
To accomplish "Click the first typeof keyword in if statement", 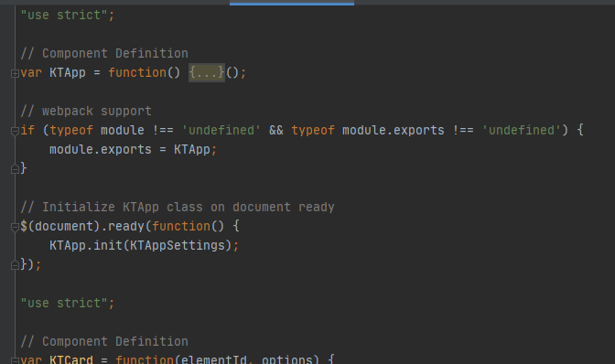I will pyautogui.click(x=71, y=130).
